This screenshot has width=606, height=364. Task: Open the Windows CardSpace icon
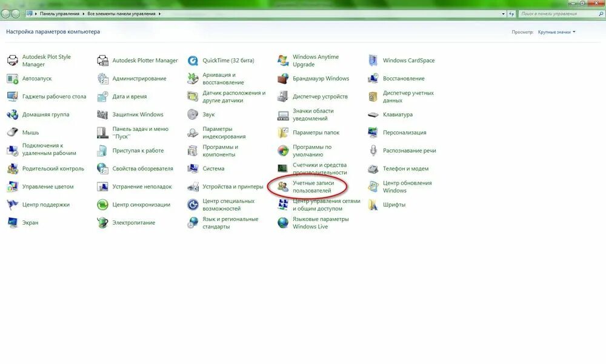373,61
